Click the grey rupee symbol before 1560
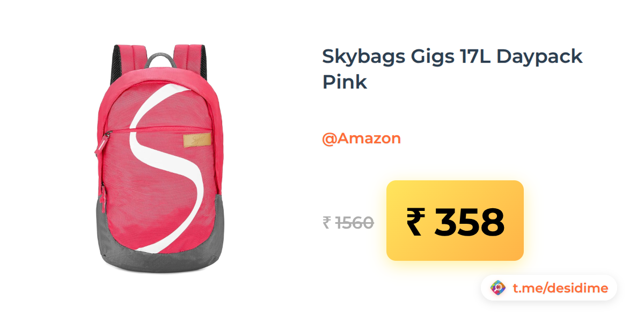 [326, 222]
